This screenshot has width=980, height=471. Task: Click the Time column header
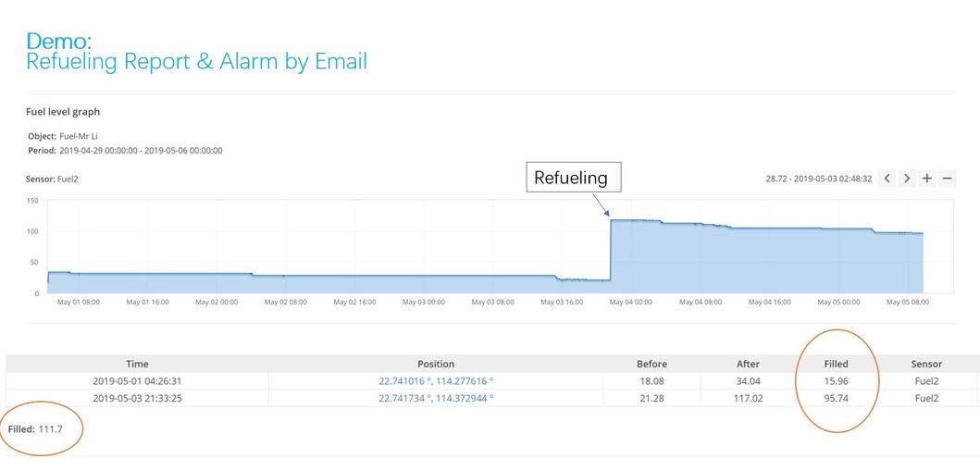[x=137, y=364]
